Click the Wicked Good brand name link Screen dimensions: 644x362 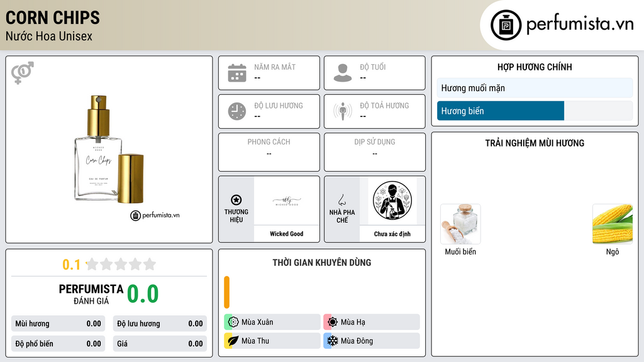(287, 234)
